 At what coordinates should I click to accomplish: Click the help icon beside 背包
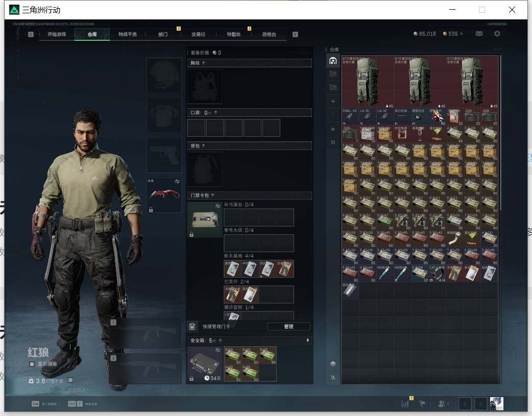click(203, 146)
